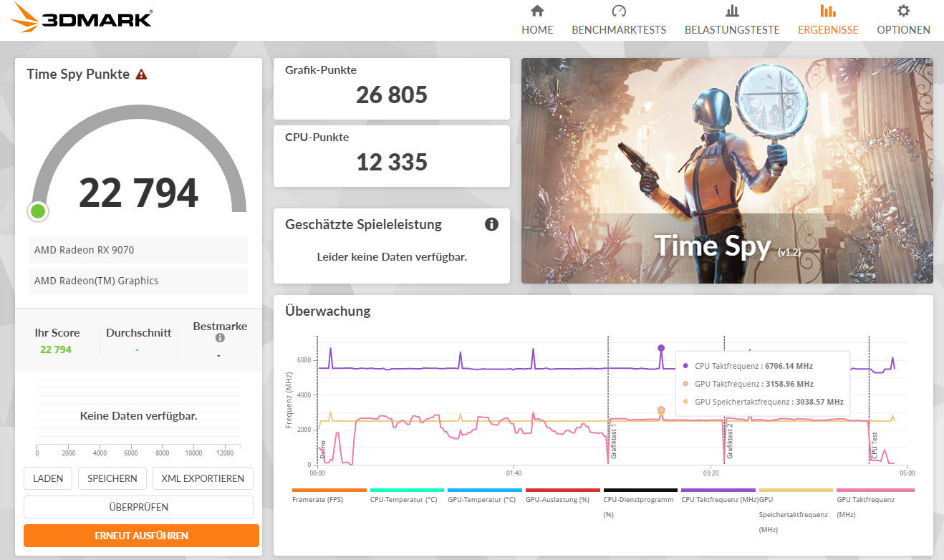Open HOME navigation tab
This screenshot has width=944, height=560.
click(537, 30)
